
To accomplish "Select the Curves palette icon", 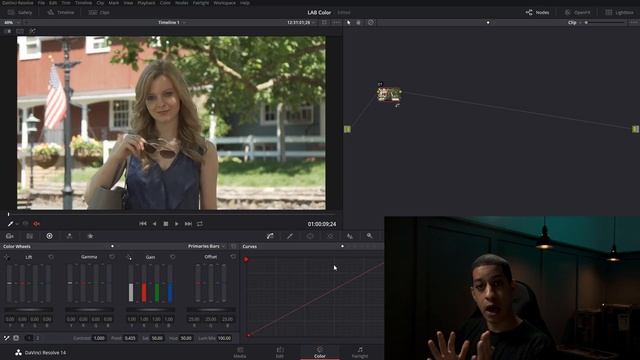I will click(x=270, y=236).
